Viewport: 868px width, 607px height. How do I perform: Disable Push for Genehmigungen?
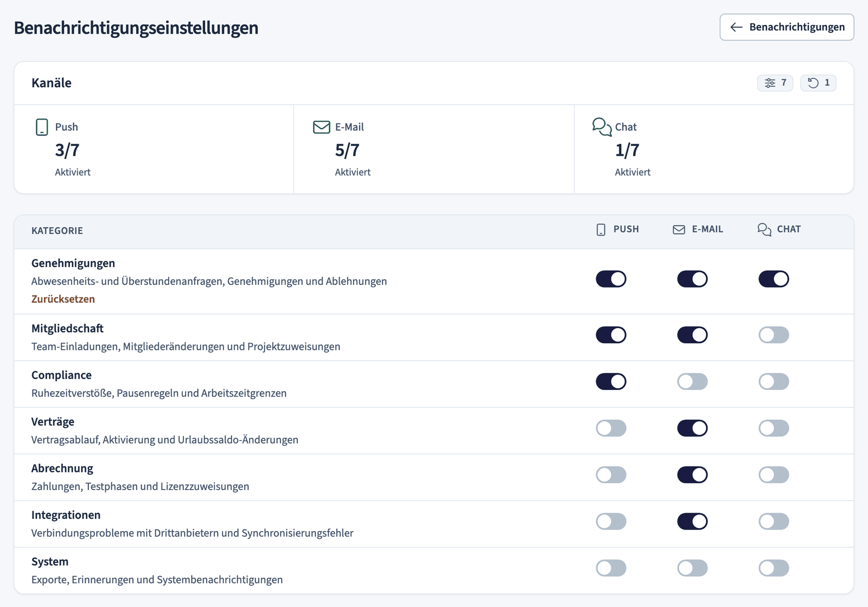tap(611, 279)
